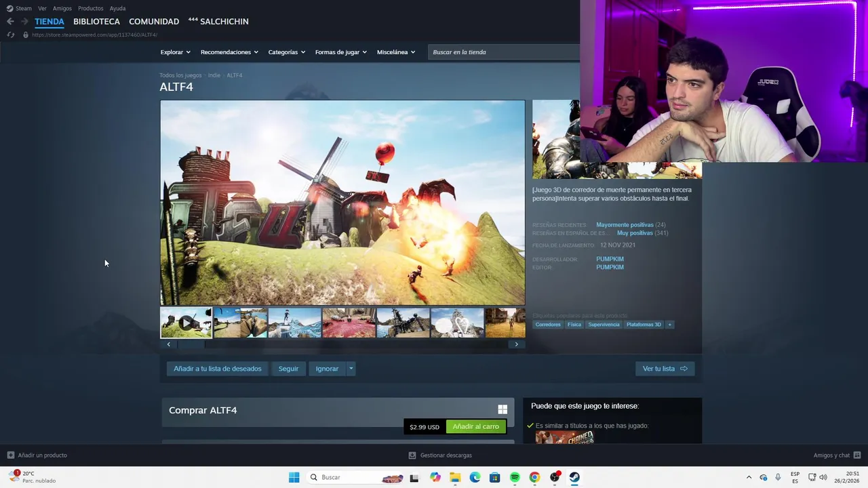This screenshot has height=488, width=868.
Task: Click the Muy positivas review link
Action: [635, 233]
